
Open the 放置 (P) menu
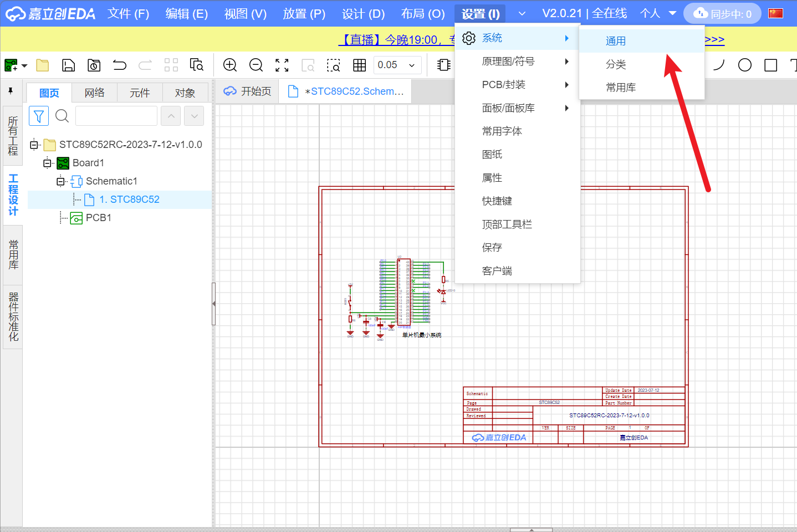304,13
